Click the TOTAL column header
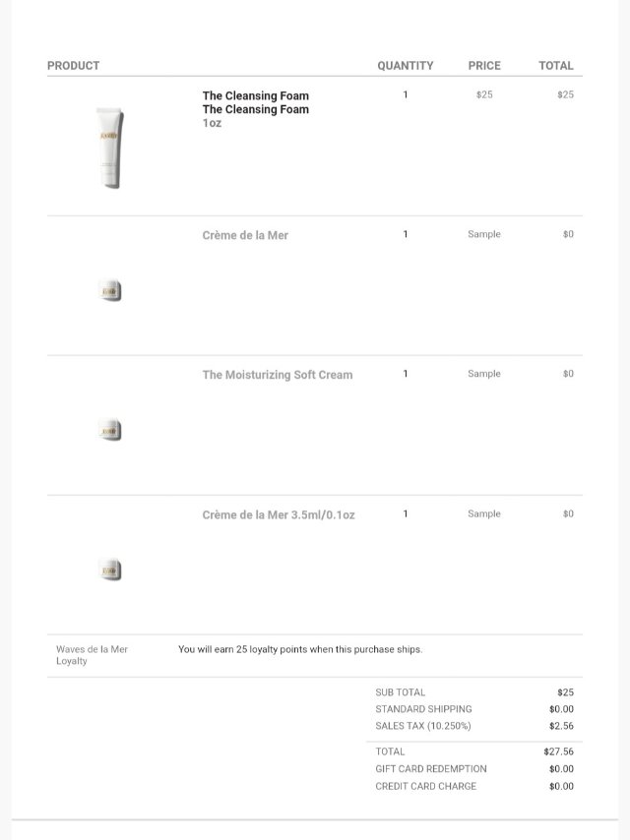 [555, 66]
